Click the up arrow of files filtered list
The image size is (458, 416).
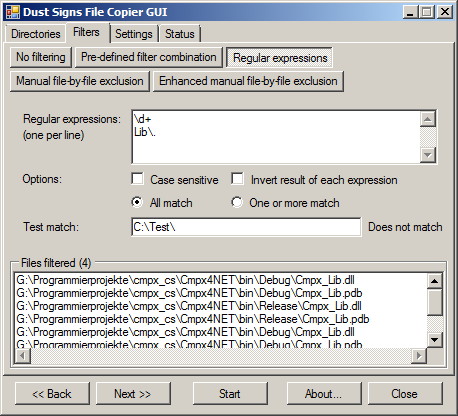click(x=435, y=281)
